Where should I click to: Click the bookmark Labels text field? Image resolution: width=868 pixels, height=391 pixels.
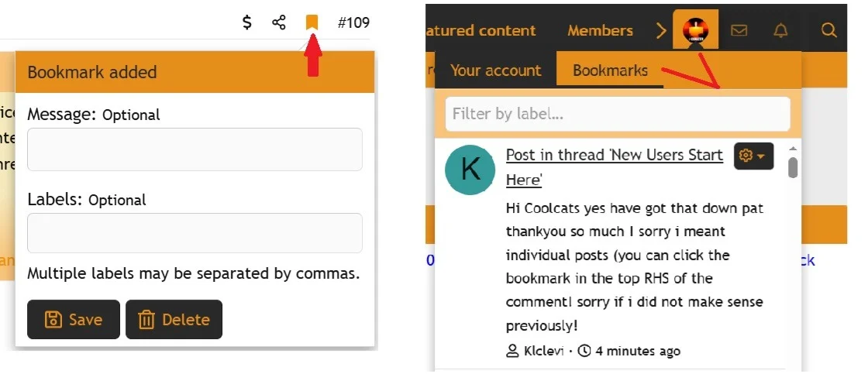pyautogui.click(x=195, y=233)
